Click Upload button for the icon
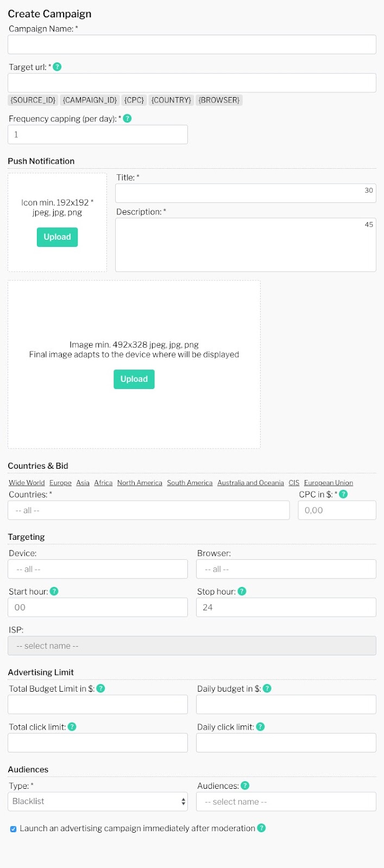 [57, 237]
